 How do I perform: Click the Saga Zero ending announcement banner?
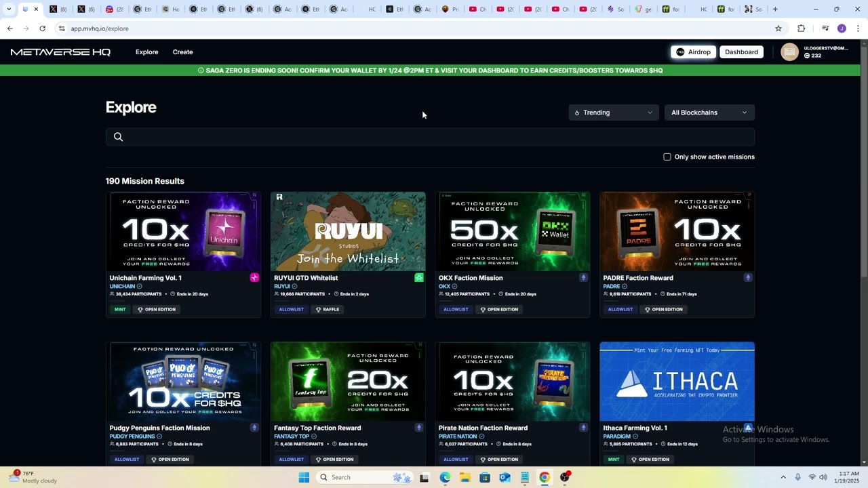[x=430, y=70]
